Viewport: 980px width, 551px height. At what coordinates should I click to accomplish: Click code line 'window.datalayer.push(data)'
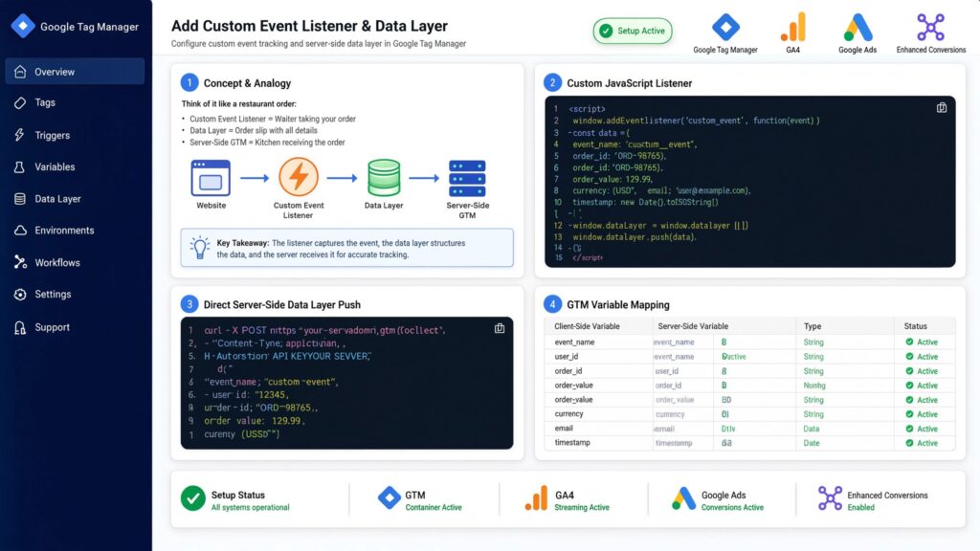click(635, 237)
